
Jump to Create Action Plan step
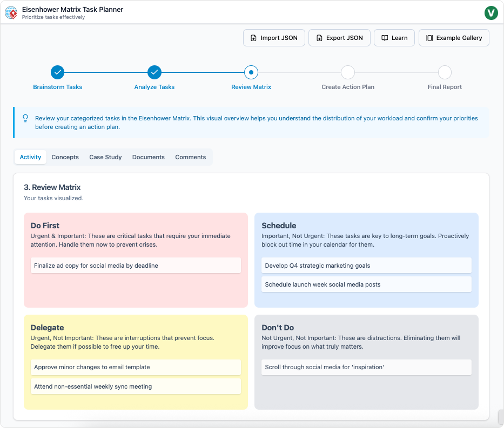pyautogui.click(x=348, y=72)
